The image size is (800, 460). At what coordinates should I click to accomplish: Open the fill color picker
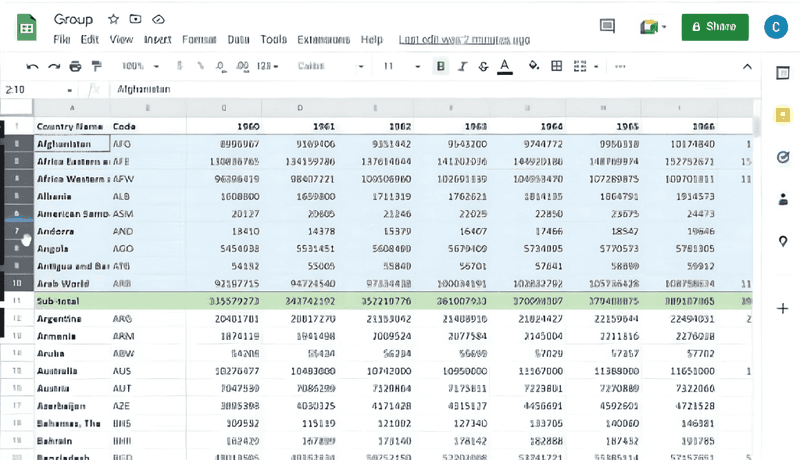pos(534,66)
